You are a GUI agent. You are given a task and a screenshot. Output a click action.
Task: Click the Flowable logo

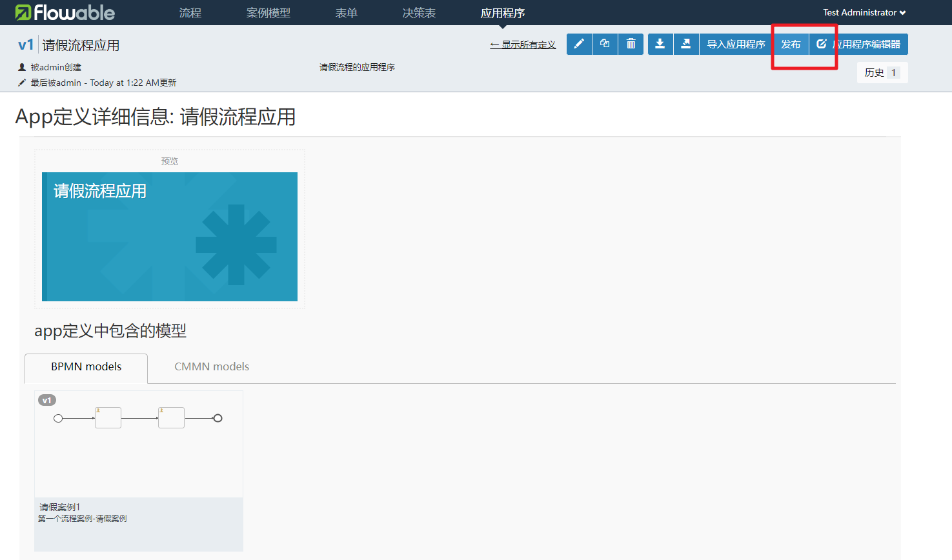(65, 12)
